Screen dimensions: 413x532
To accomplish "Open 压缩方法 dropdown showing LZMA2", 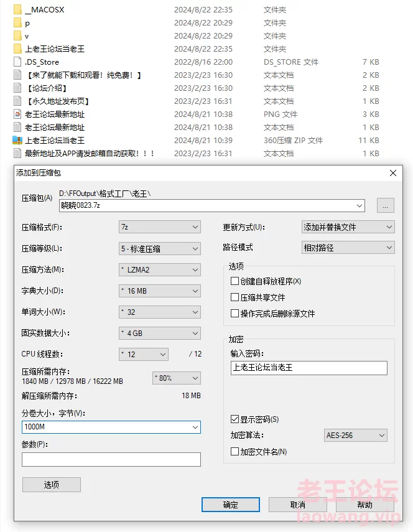I will click(160, 269).
